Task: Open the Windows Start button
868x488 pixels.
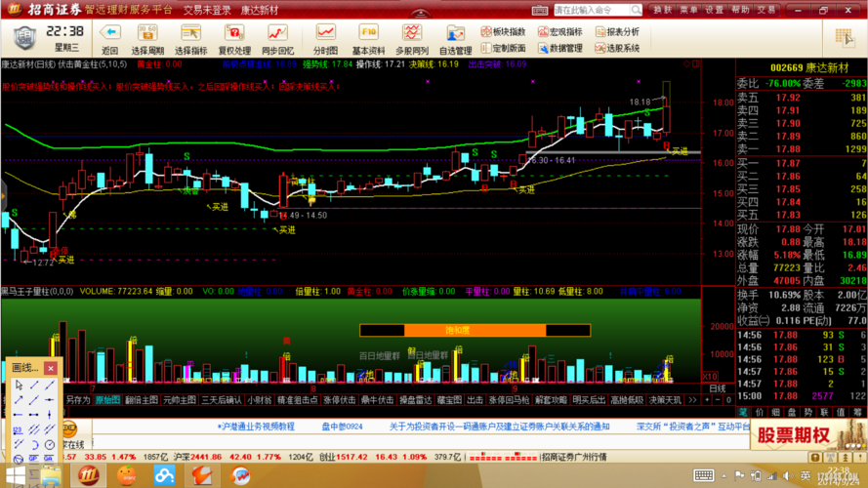Action: (15, 476)
